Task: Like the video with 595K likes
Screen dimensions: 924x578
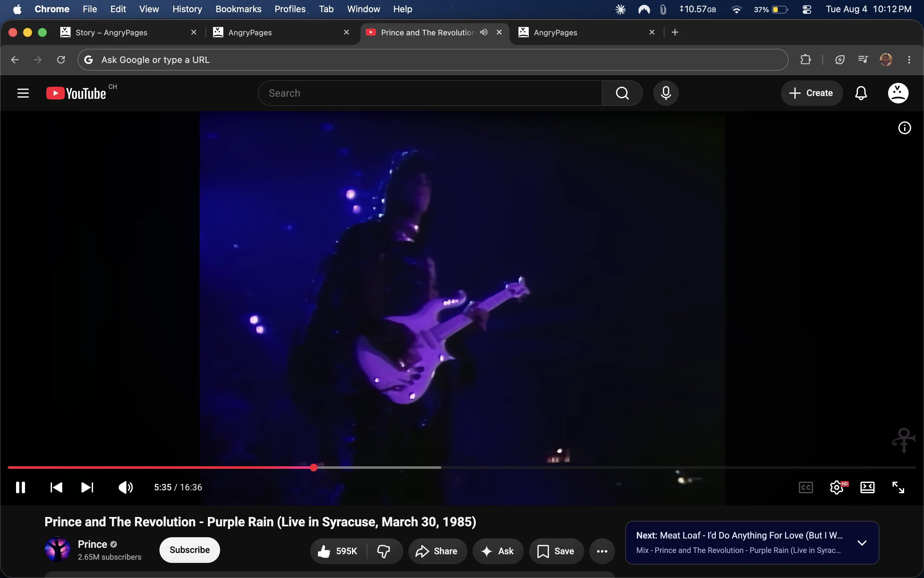Action: coord(338,551)
